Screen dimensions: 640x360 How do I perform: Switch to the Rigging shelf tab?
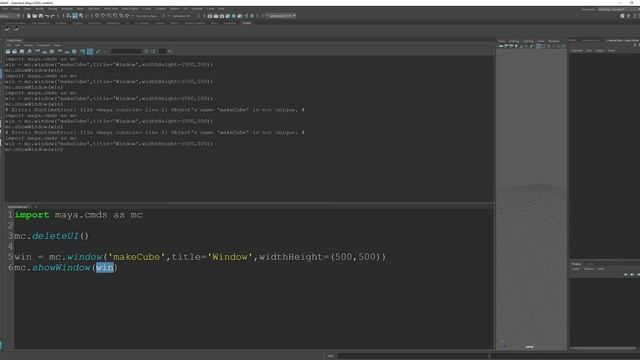[78, 23]
